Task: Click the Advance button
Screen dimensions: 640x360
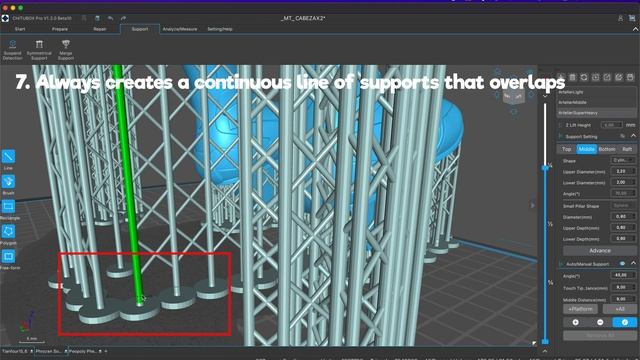Action: [600, 251]
